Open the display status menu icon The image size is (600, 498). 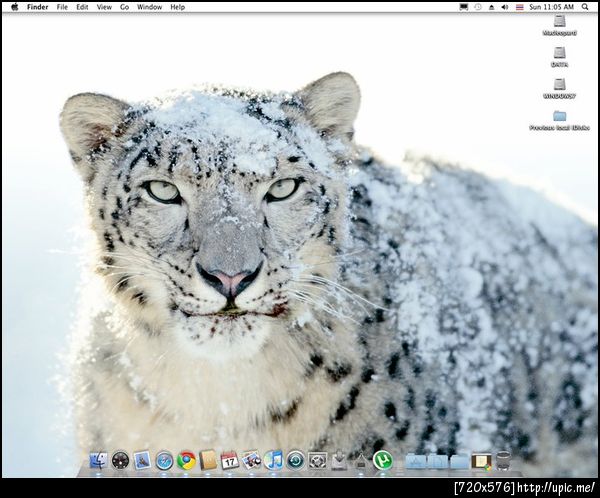pos(463,7)
